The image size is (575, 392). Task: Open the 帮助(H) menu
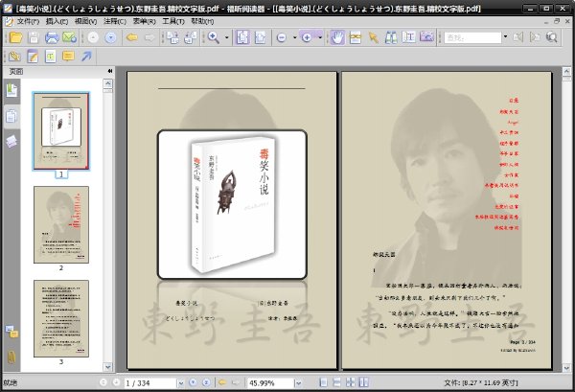202,21
